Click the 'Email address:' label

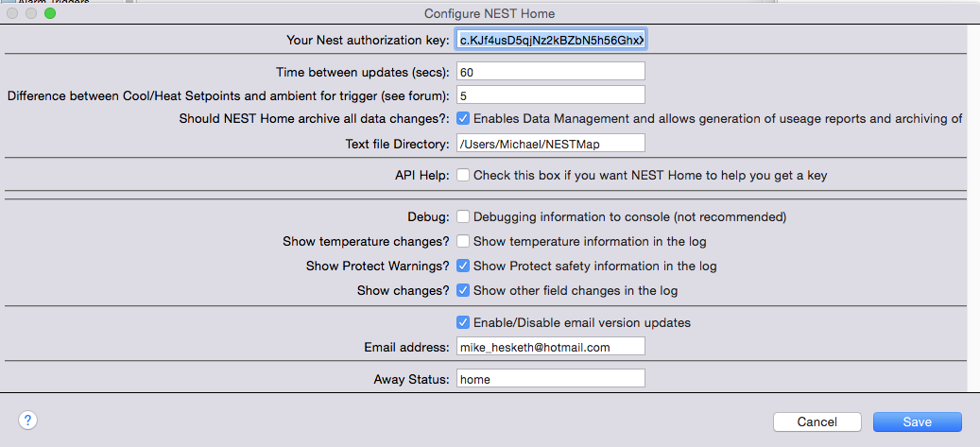click(x=407, y=347)
